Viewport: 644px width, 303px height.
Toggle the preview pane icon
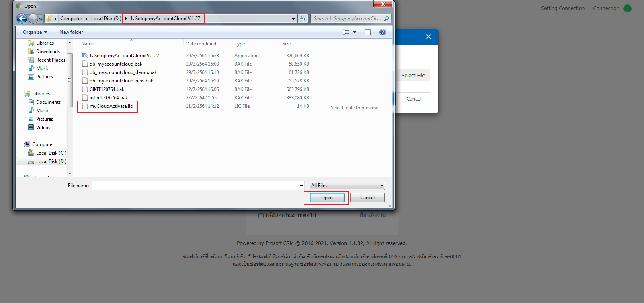(x=368, y=32)
